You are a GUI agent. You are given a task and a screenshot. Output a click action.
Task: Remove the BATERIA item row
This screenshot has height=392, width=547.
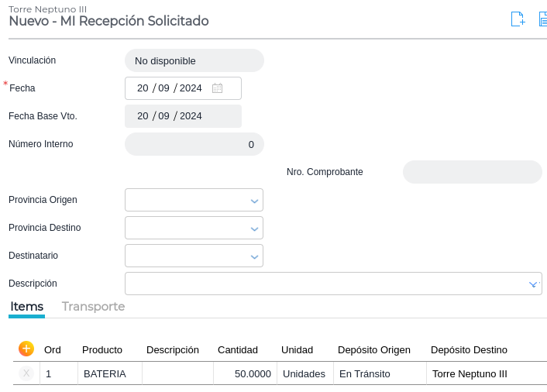[x=26, y=373]
